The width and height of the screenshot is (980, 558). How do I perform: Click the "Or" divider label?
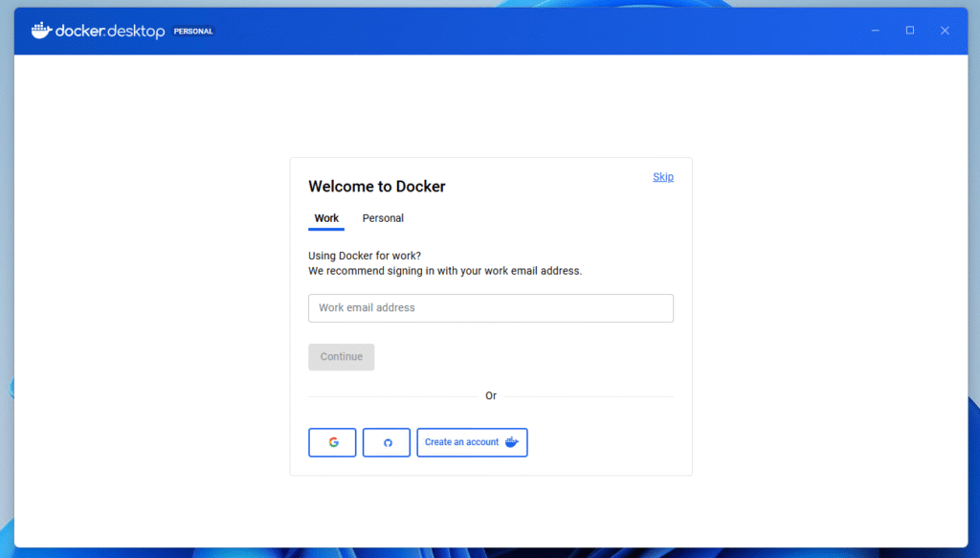(x=491, y=396)
